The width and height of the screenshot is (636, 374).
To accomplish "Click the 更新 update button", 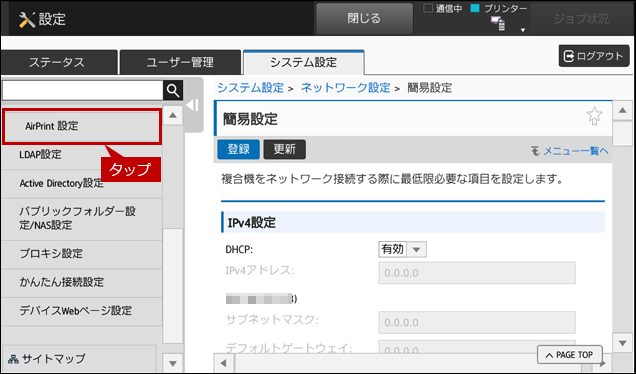I will coord(284,149).
